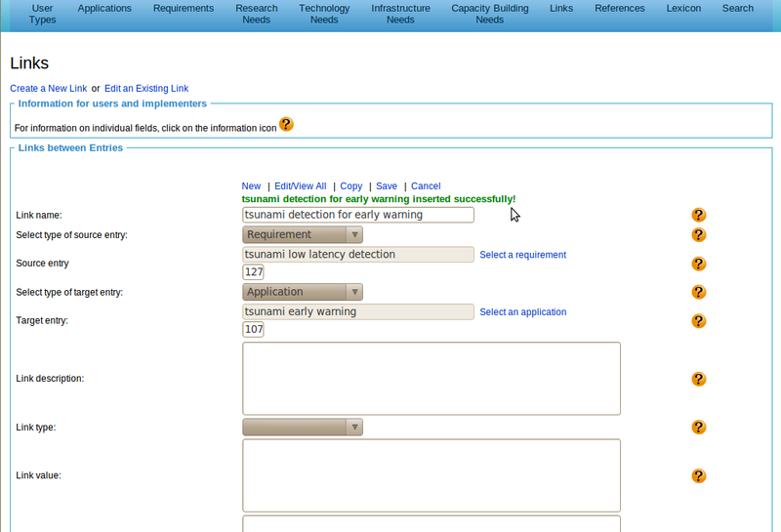Viewport: 781px width, 532px height.
Task: Open the empty Link type dropdown
Action: click(x=303, y=428)
